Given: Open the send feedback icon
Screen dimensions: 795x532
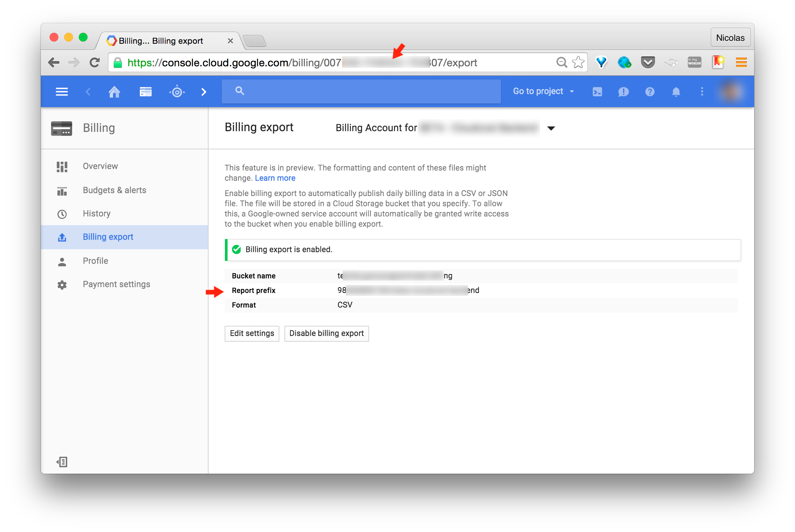Looking at the screenshot, I should pyautogui.click(x=624, y=92).
